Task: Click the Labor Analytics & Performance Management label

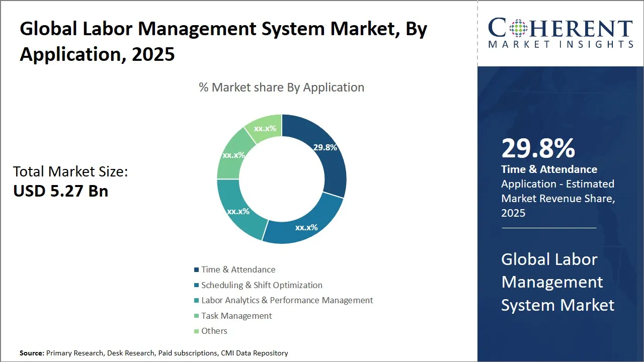Action: [x=287, y=301]
